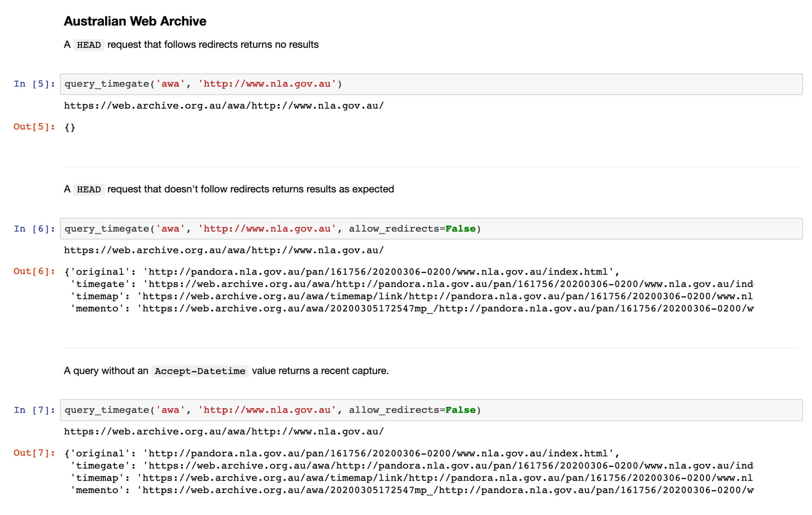
Task: Click the empty {} output of cell 5
Action: pyautogui.click(x=70, y=127)
